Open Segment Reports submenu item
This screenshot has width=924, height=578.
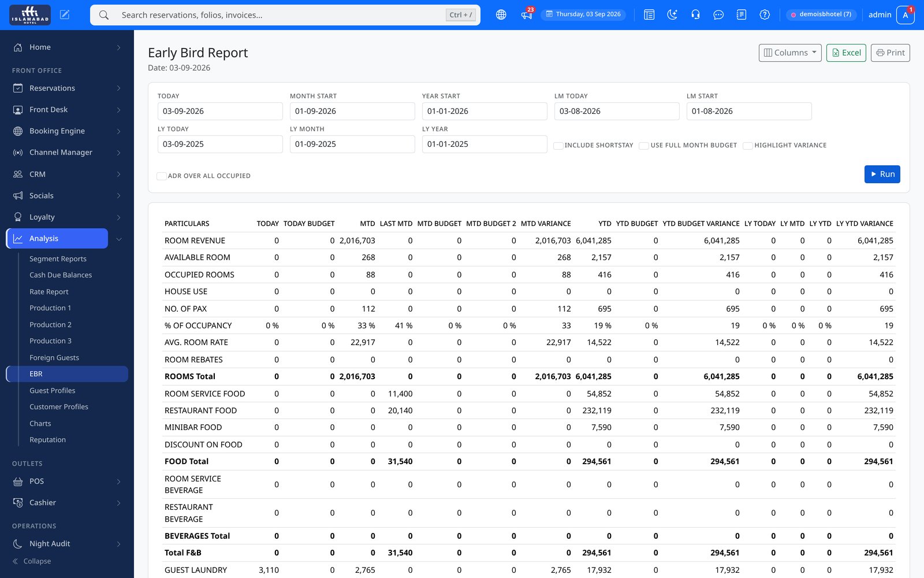click(58, 259)
